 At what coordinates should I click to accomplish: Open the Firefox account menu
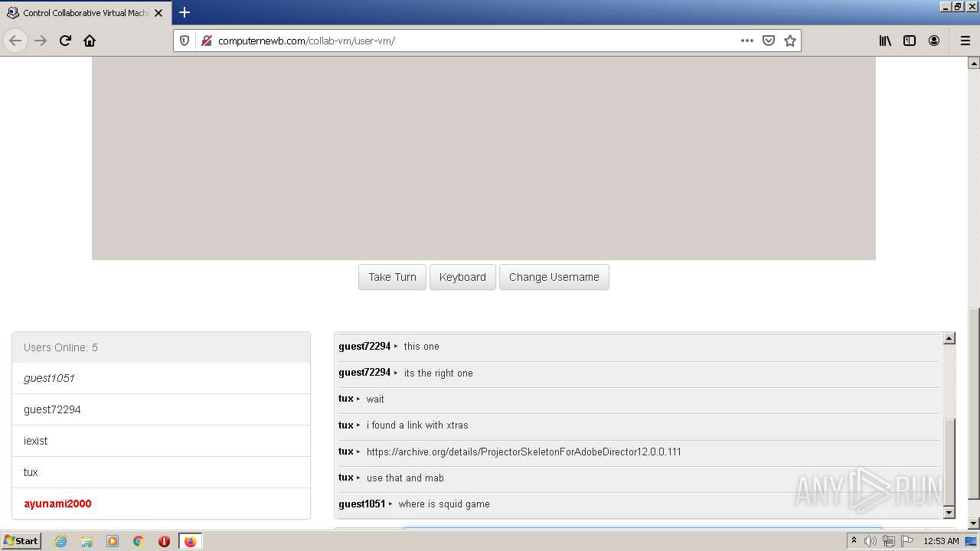[x=934, y=41]
